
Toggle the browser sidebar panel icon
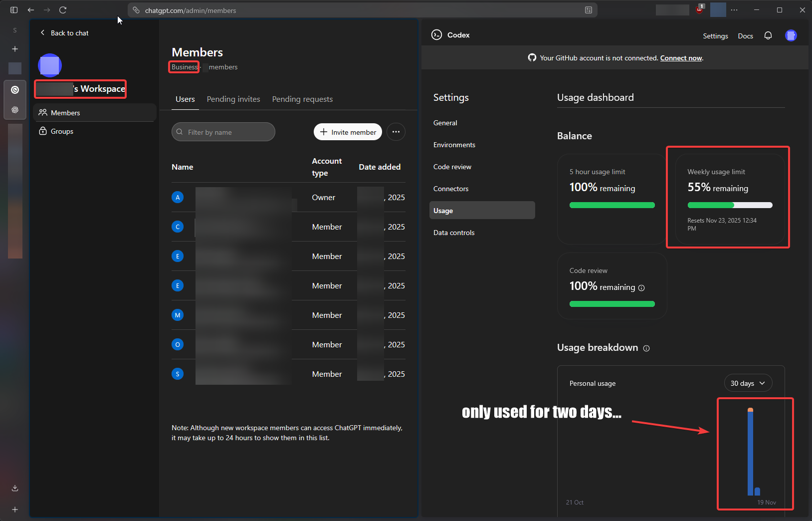(14, 10)
